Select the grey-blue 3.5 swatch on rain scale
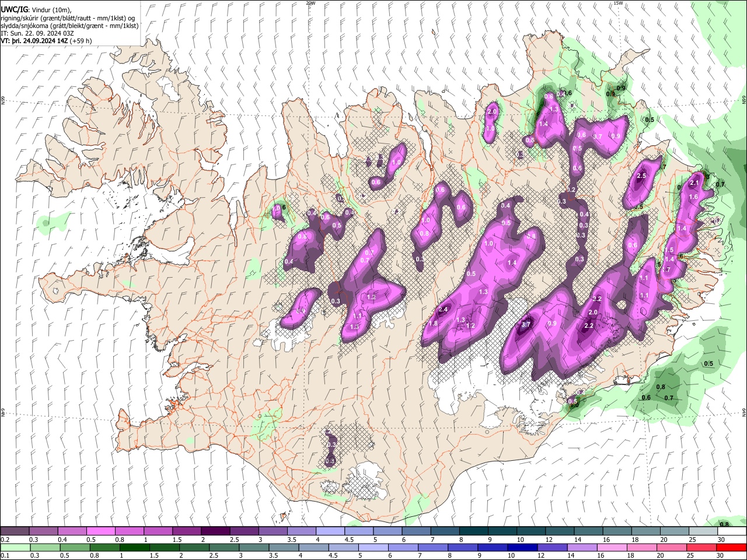 tap(284, 548)
